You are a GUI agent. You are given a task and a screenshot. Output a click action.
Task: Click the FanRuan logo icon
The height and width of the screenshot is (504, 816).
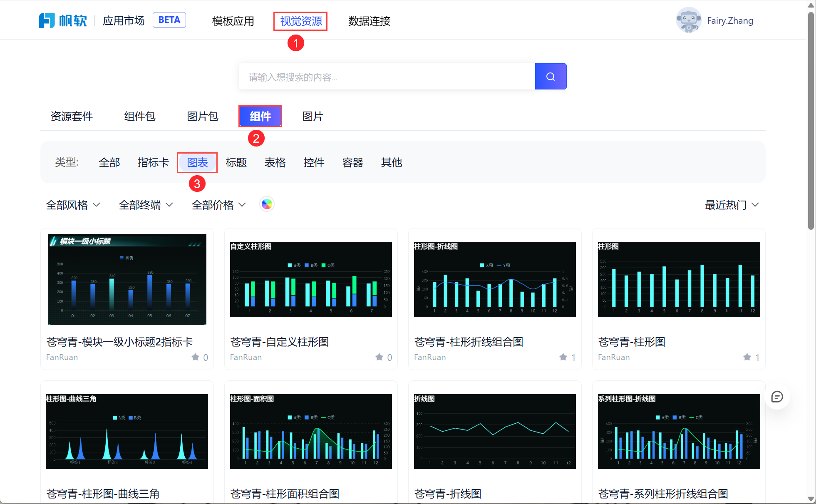[x=47, y=20]
